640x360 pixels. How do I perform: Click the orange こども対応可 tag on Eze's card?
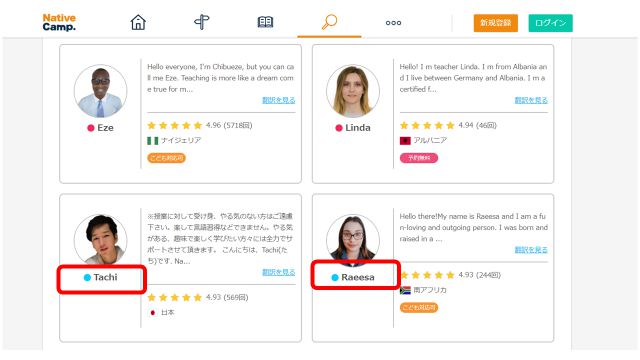point(166,158)
